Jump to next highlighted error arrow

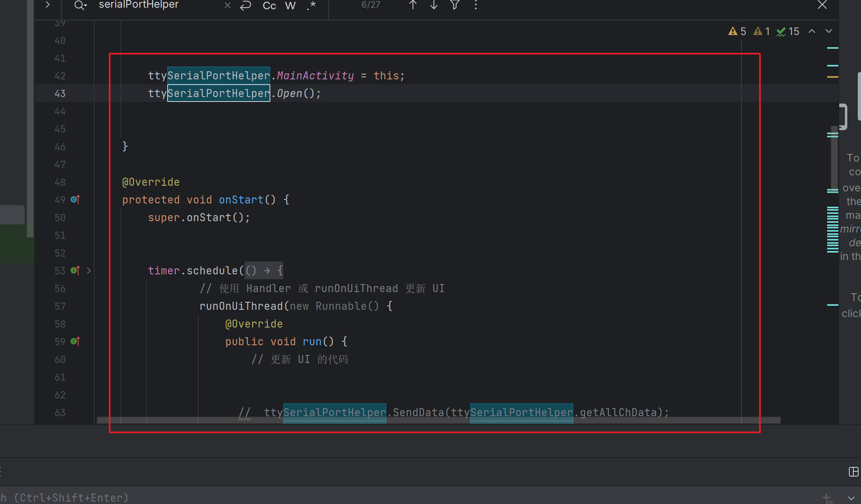click(x=829, y=31)
